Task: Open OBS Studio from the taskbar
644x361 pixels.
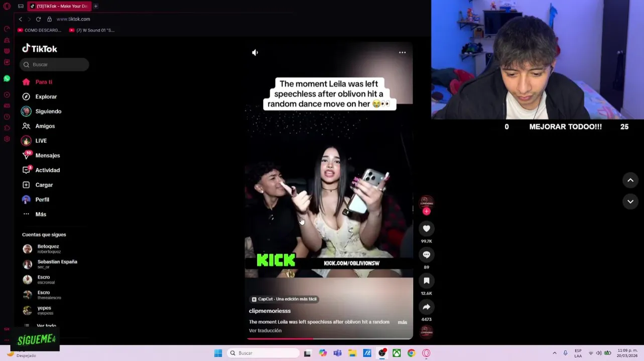Action: (x=382, y=353)
